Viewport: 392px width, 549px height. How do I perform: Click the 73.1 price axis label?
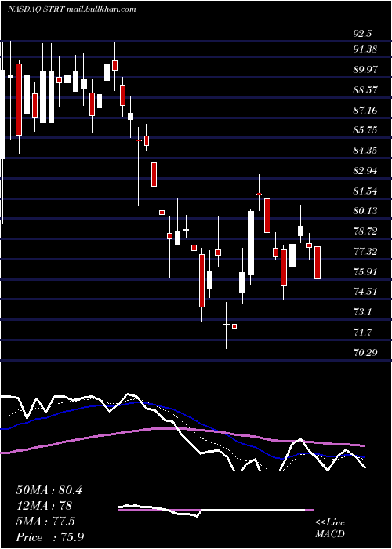coord(362,311)
